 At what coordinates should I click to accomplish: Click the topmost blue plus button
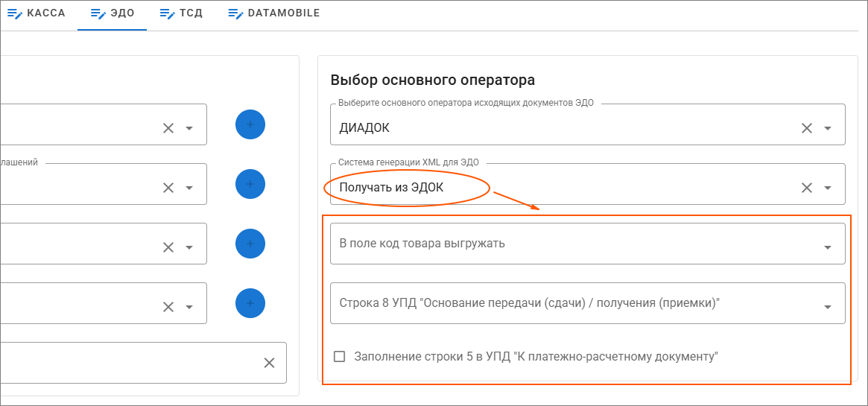point(250,124)
